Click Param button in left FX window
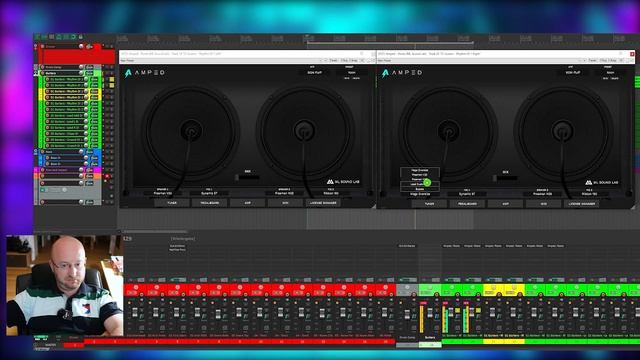640x360 pixels. 333,60
